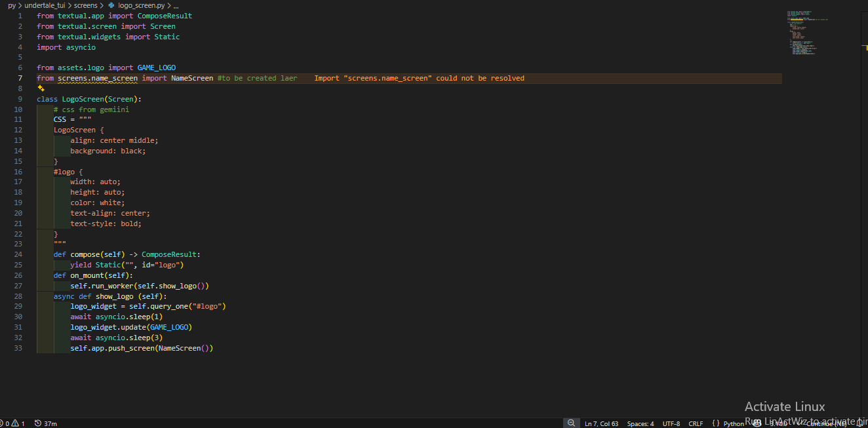This screenshot has width=868, height=428.
Task: Change indentation via 'Spaces: 4'
Action: [640, 423]
